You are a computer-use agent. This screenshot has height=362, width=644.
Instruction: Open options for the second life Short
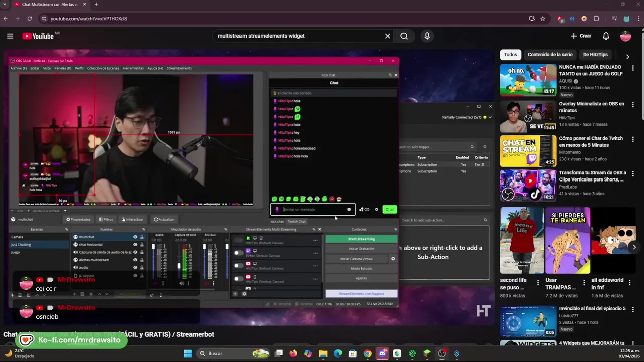[x=538, y=283]
